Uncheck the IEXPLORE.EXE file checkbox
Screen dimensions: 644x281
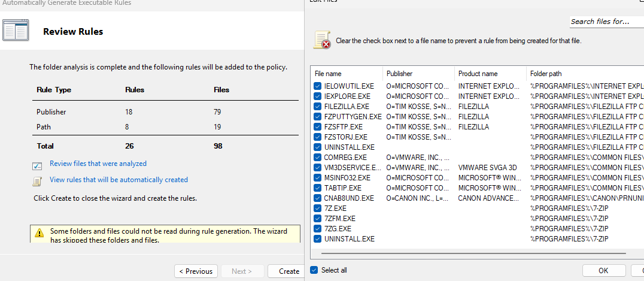tap(317, 96)
